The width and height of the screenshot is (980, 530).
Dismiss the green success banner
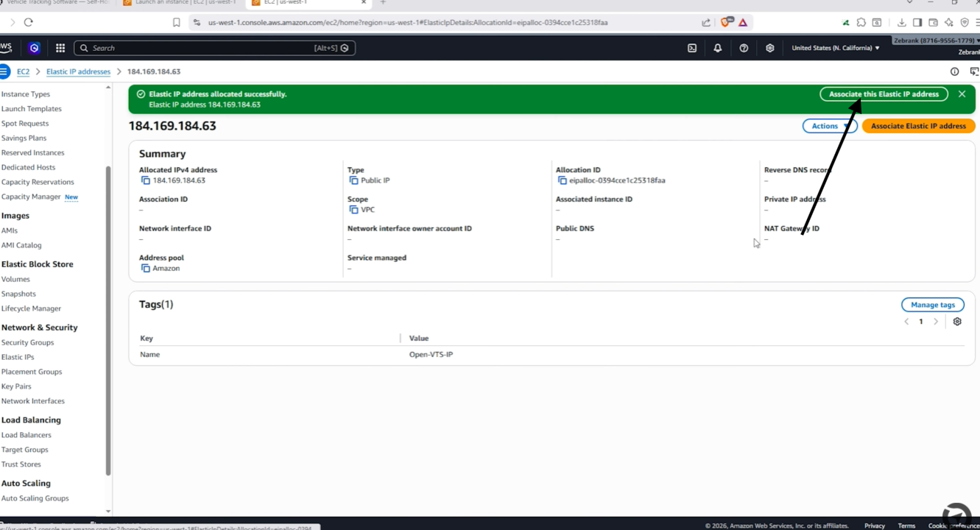pyautogui.click(x=962, y=94)
